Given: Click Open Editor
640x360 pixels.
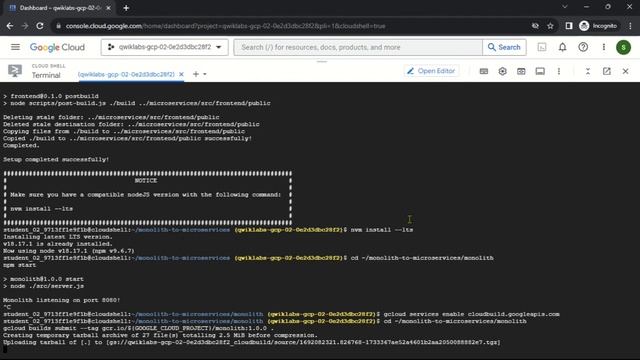Looking at the screenshot, I should coord(431,71).
